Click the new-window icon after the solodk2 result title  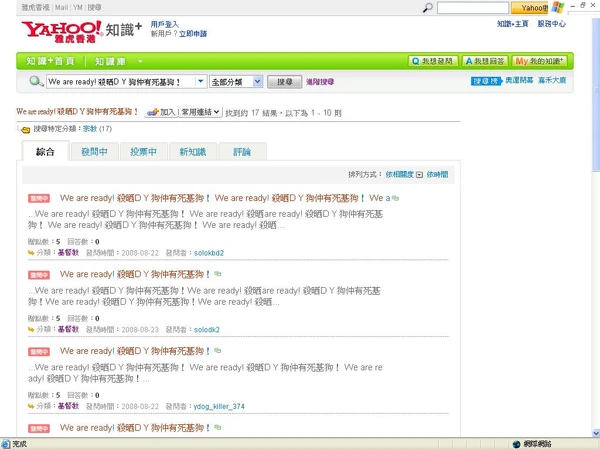(218, 274)
